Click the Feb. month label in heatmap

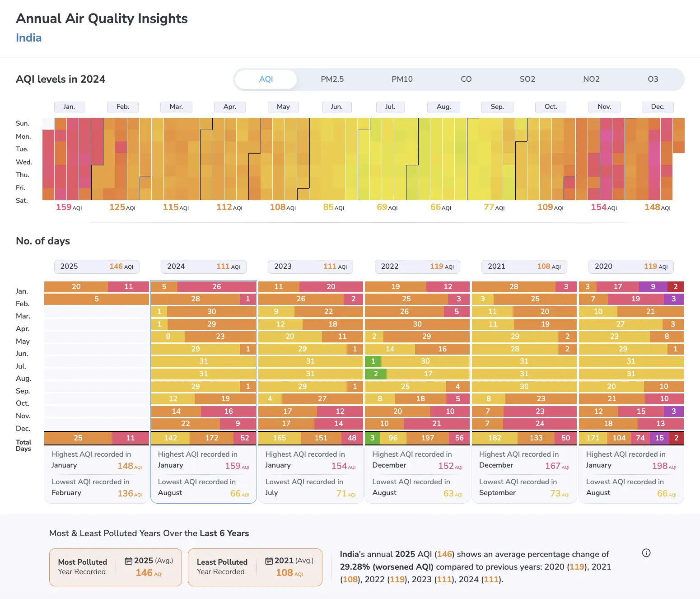point(123,107)
